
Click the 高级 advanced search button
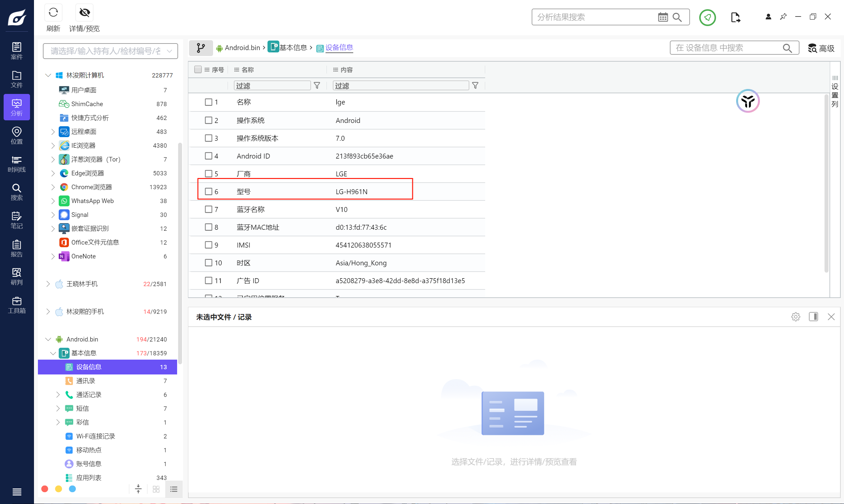click(x=821, y=48)
